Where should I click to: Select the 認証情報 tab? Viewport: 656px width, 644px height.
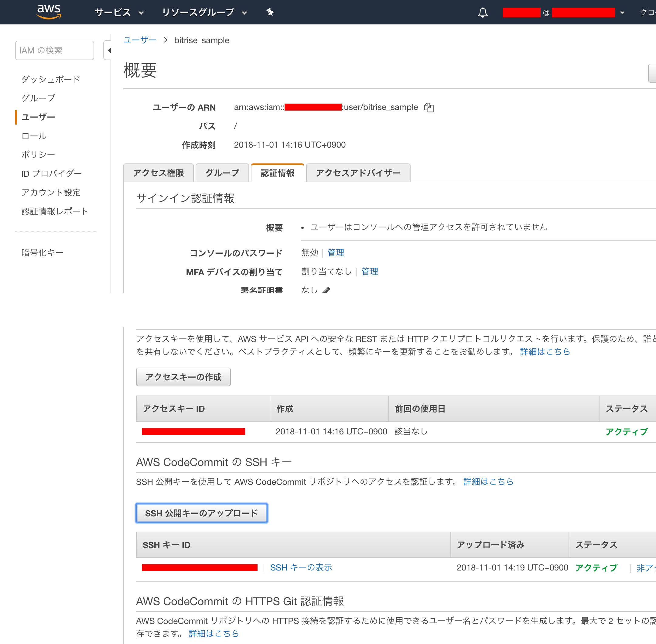[277, 173]
